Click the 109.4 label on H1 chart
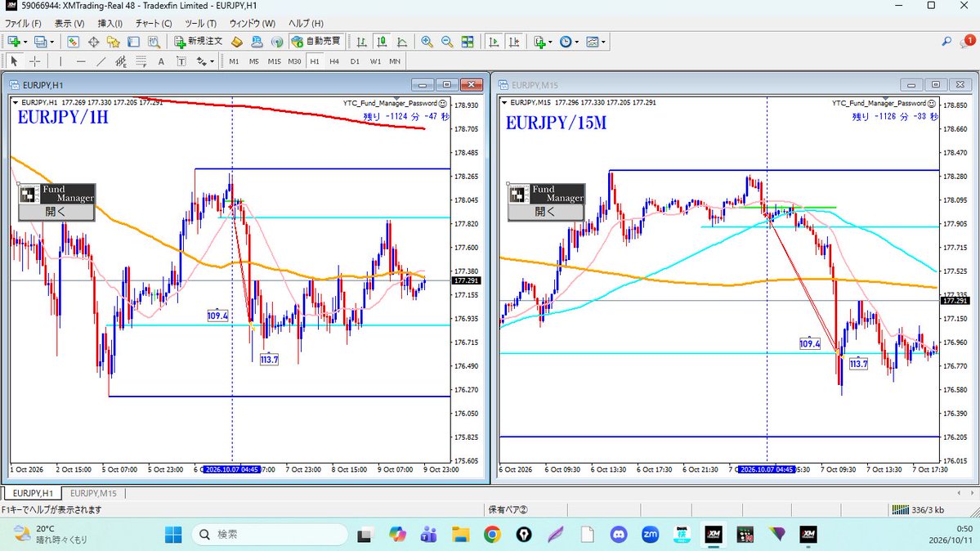The image size is (980, 551). point(217,316)
